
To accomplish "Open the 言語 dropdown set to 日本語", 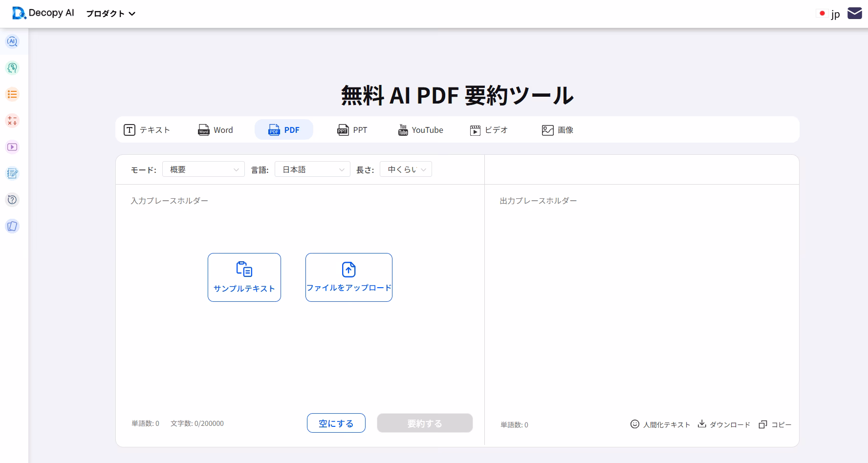I will (312, 169).
